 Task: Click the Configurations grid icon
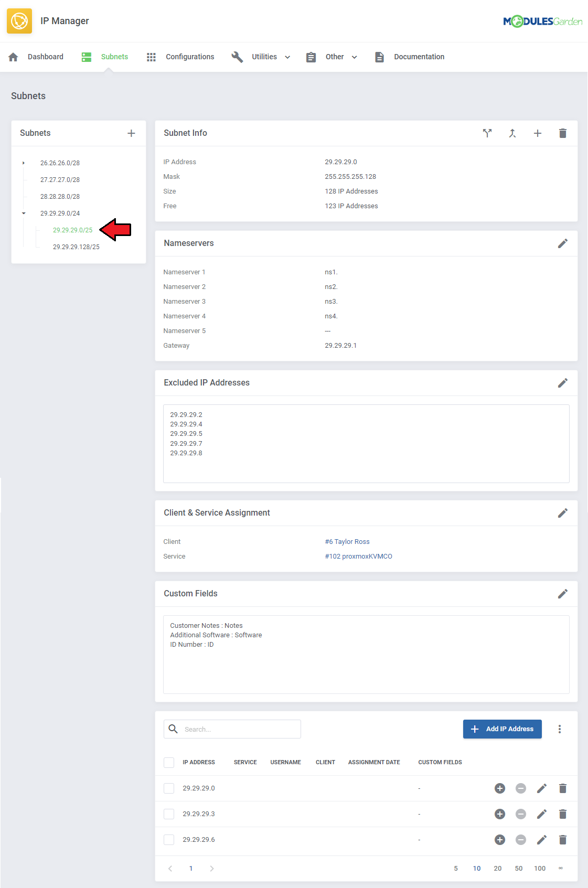click(151, 57)
